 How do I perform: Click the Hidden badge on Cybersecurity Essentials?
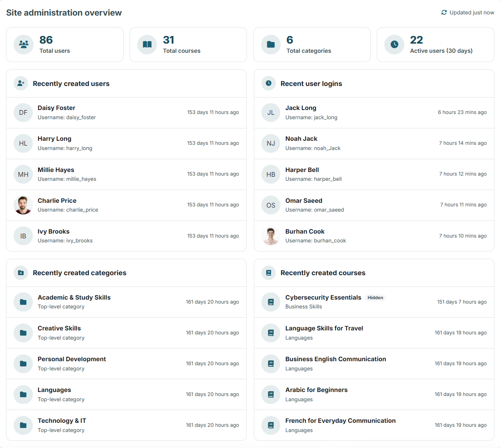pyautogui.click(x=375, y=298)
